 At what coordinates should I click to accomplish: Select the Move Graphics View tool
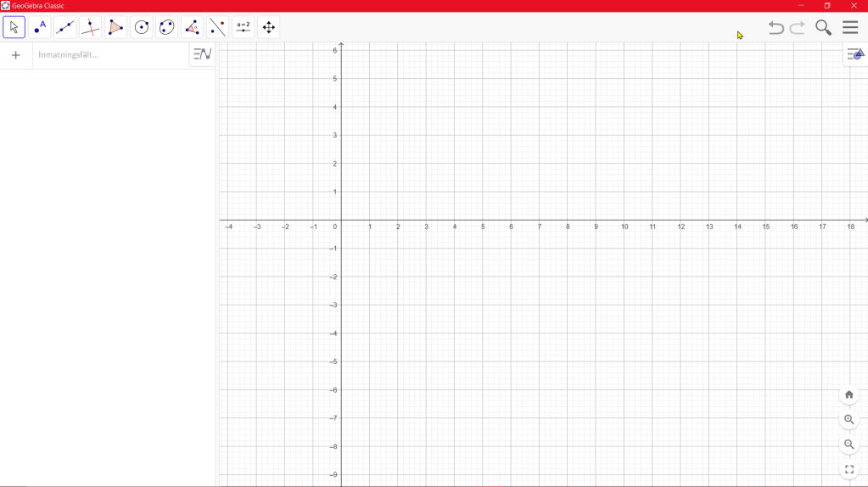(x=269, y=27)
